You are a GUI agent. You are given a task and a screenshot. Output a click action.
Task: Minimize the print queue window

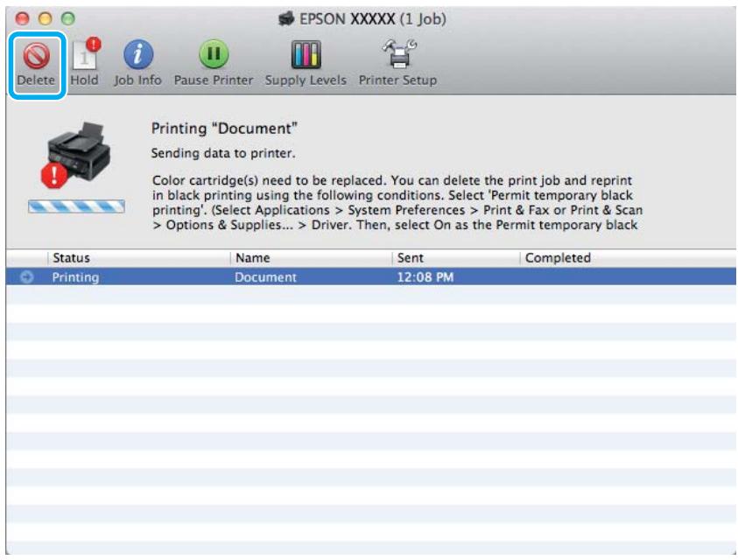tap(46, 19)
